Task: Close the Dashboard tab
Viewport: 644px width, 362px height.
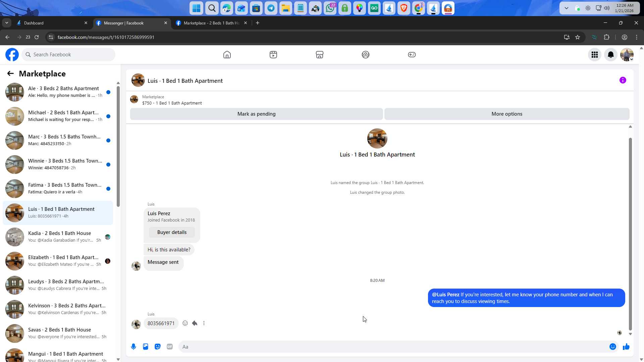Action: point(86,23)
